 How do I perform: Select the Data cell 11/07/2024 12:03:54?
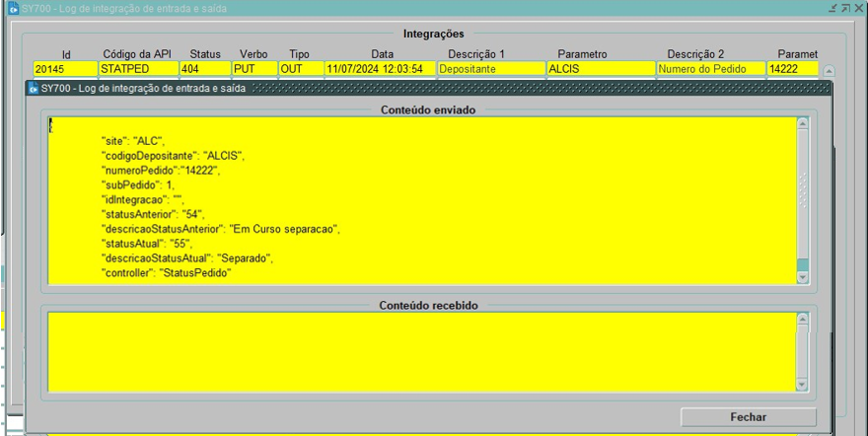click(x=381, y=69)
